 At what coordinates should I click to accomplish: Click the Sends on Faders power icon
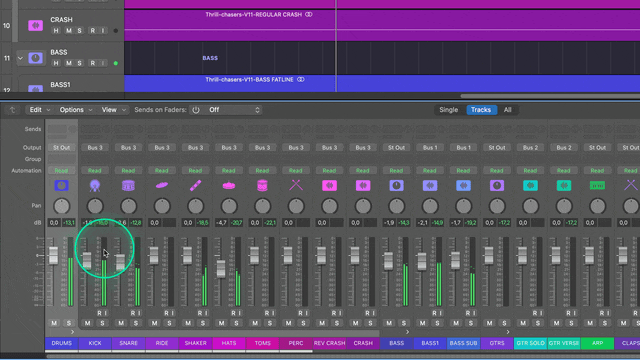click(x=196, y=110)
